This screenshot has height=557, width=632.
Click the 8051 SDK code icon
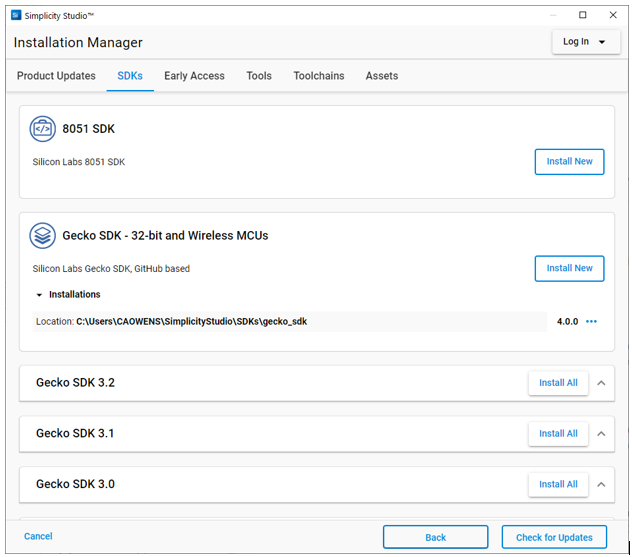[x=42, y=129]
